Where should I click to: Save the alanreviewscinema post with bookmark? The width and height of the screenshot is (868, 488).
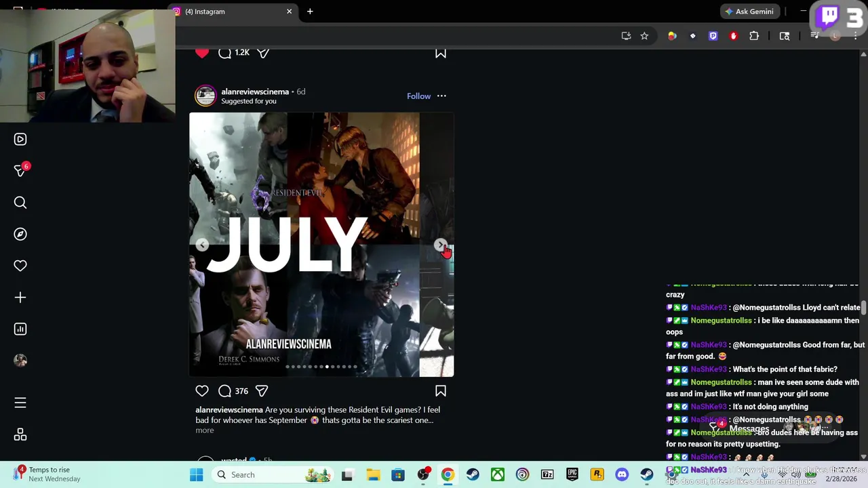pos(441,391)
